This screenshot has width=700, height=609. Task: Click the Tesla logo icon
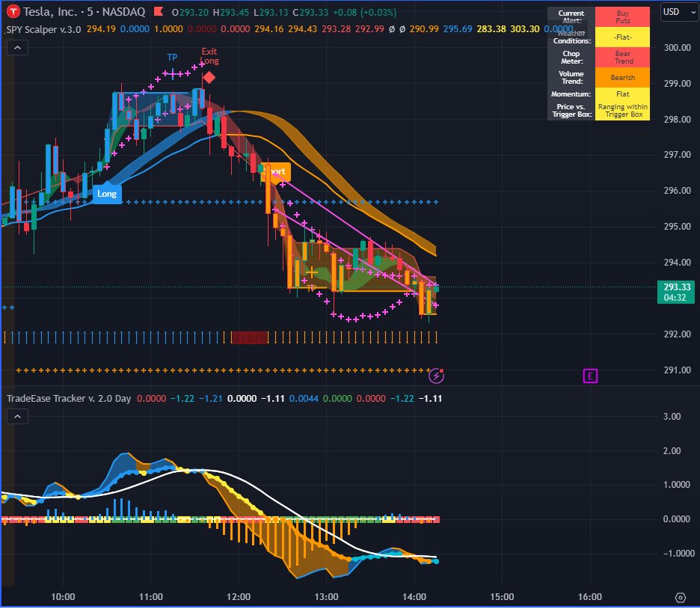pyautogui.click(x=13, y=12)
